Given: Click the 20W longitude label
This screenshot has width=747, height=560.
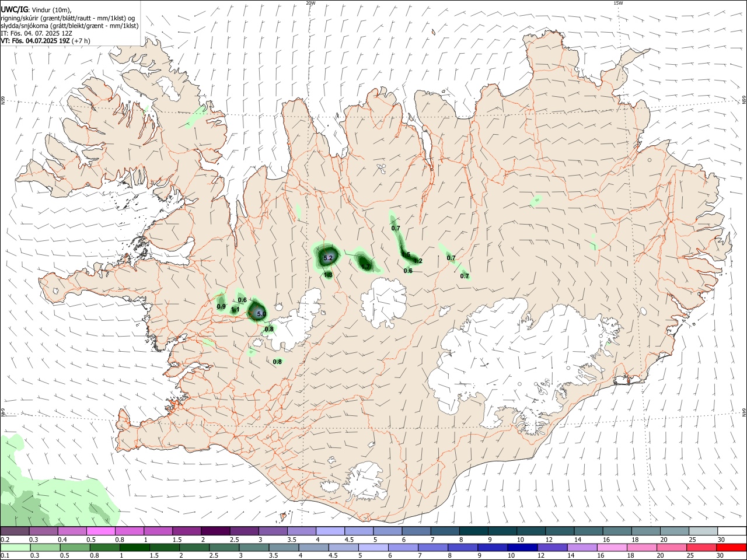Looking at the screenshot, I should click(310, 3).
